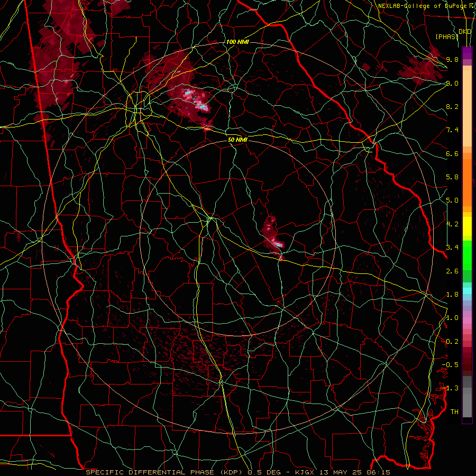
Task: Click the 7.4 value on the color scale
Action: tap(452, 130)
